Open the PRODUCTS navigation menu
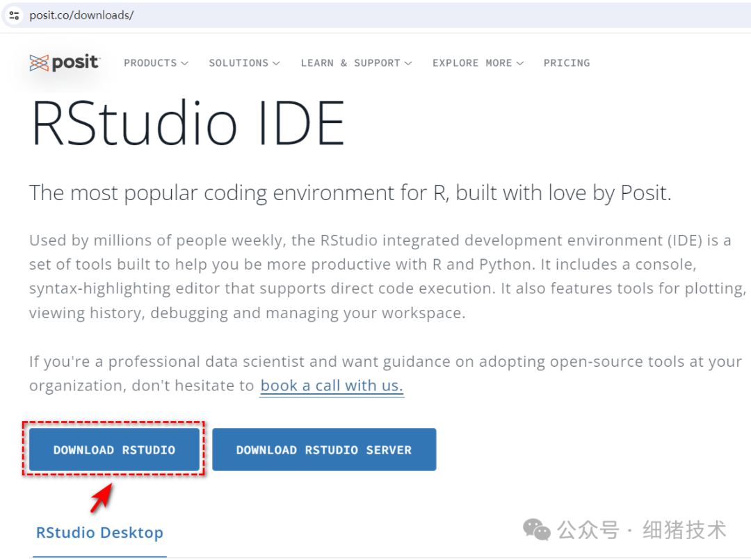The image size is (751, 560). tap(150, 63)
